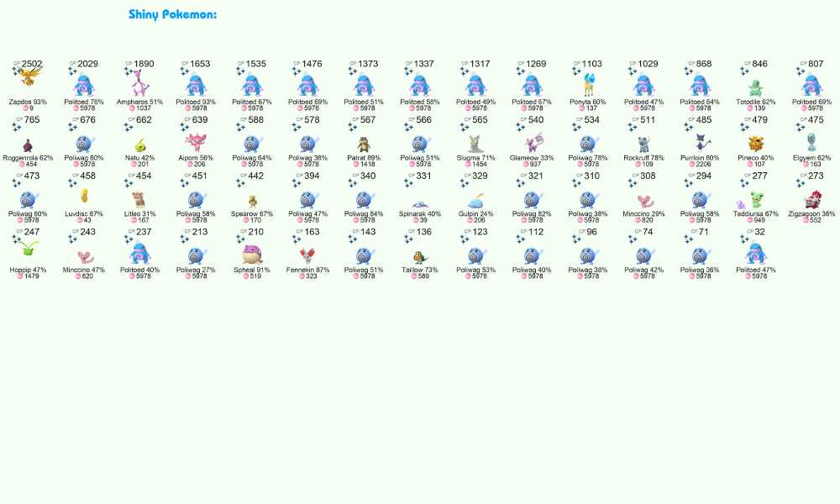Select the Politoed sprite with CP 2029
Viewport: 840px width, 504px height.
tap(84, 85)
